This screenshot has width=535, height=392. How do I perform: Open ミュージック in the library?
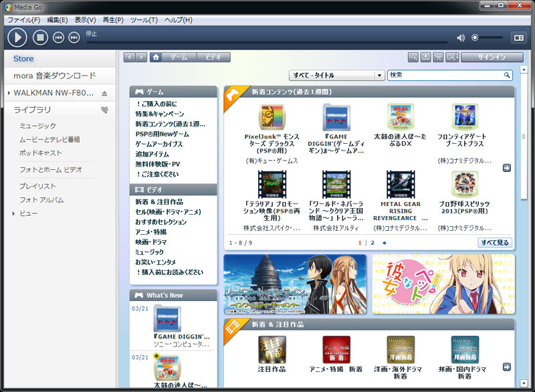pos(37,126)
